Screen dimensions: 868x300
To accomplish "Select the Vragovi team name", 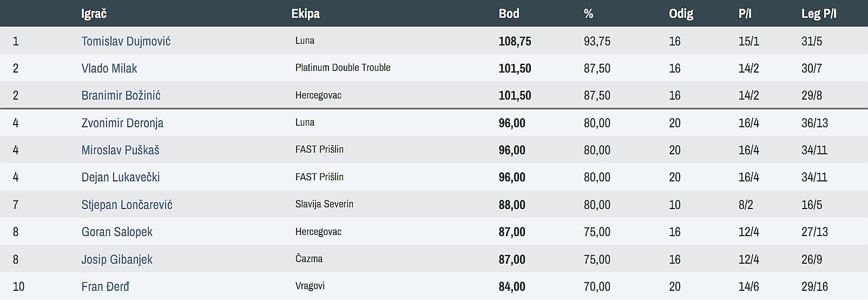I will coord(310,286).
